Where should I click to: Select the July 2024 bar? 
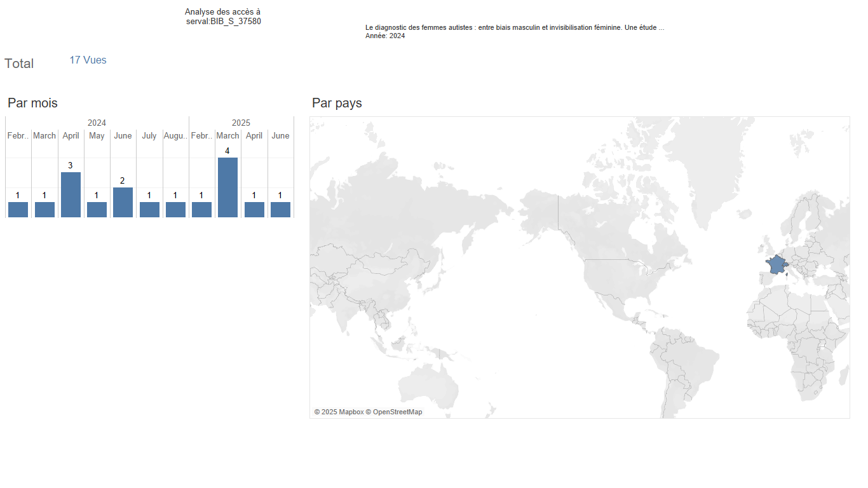pos(149,210)
